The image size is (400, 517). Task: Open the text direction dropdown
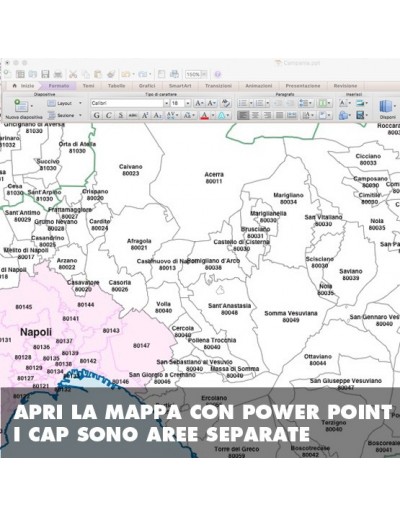(x=307, y=115)
